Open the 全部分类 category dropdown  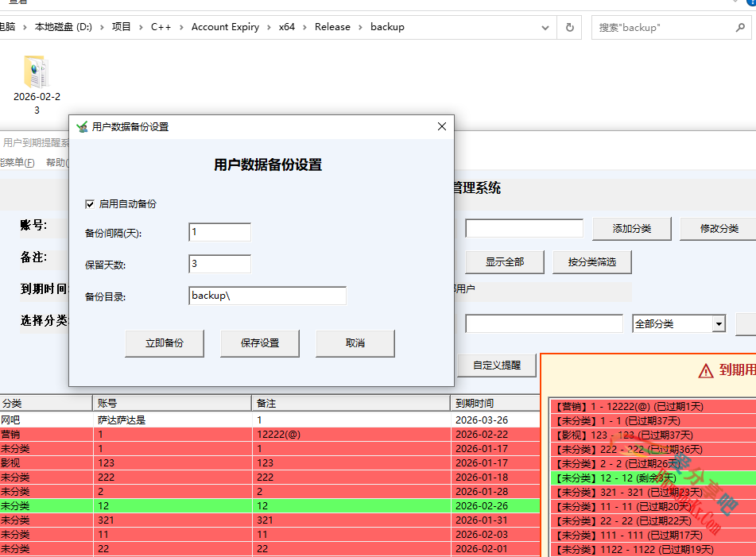(x=719, y=323)
